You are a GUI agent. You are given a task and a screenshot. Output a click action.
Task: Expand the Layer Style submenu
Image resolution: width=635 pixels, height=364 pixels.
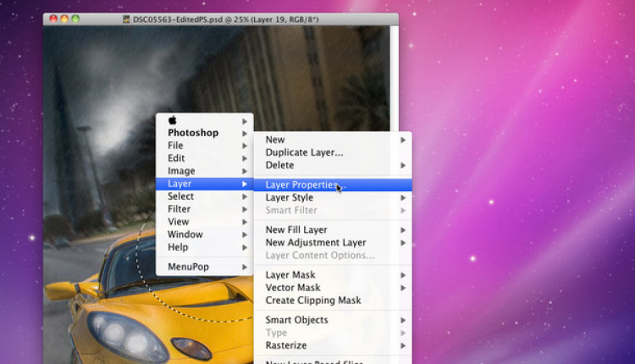coord(333,197)
